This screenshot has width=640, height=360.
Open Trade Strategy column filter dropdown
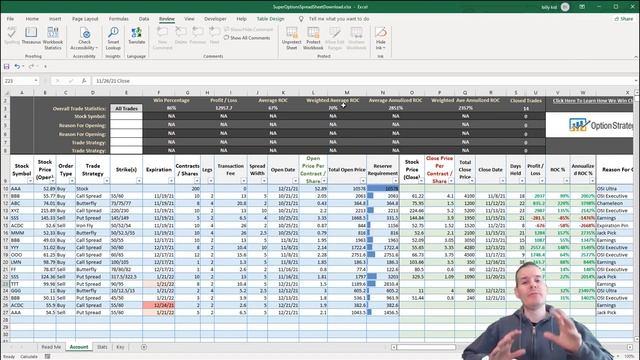click(x=107, y=180)
